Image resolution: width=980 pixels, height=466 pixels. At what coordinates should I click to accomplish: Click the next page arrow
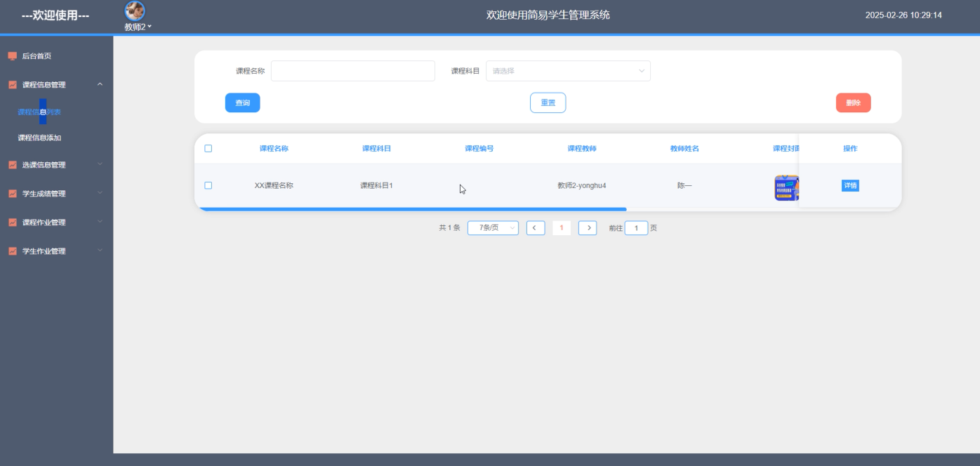(588, 227)
